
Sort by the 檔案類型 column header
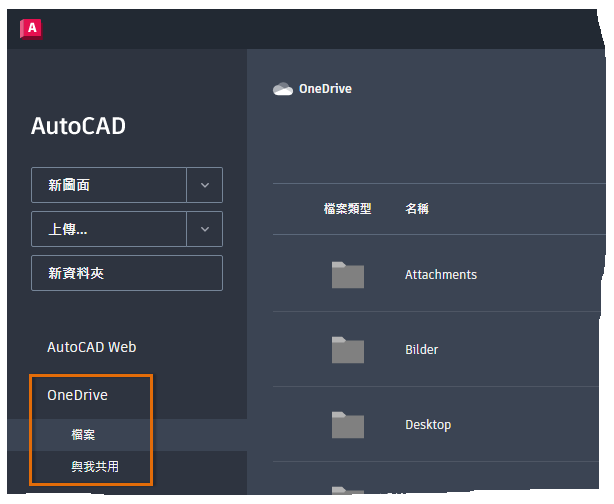coord(347,209)
